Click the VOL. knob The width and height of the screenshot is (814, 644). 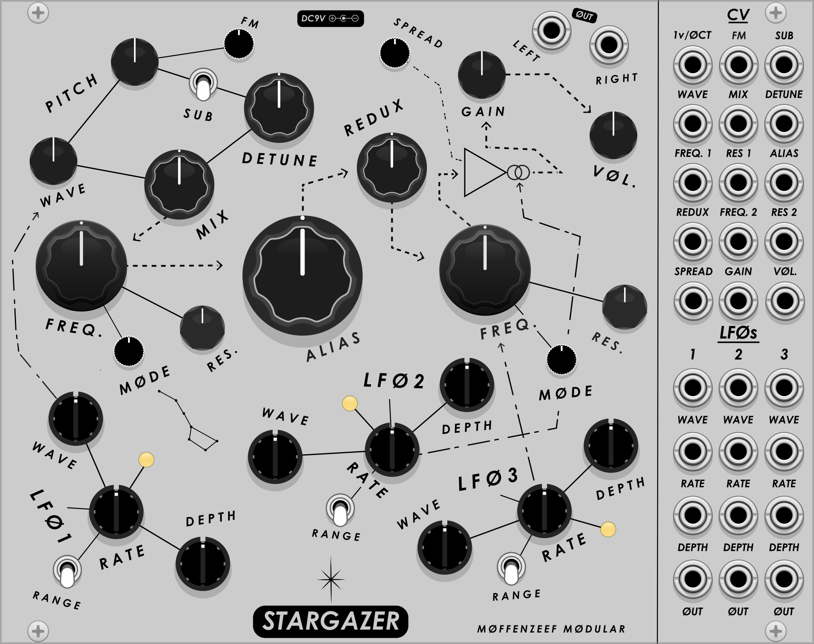coord(613,136)
